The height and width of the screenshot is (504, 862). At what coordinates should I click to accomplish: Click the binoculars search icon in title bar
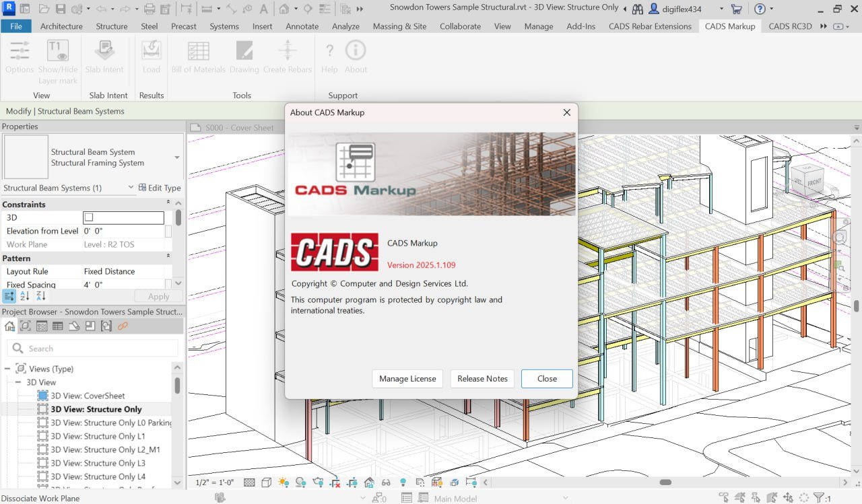pos(638,9)
